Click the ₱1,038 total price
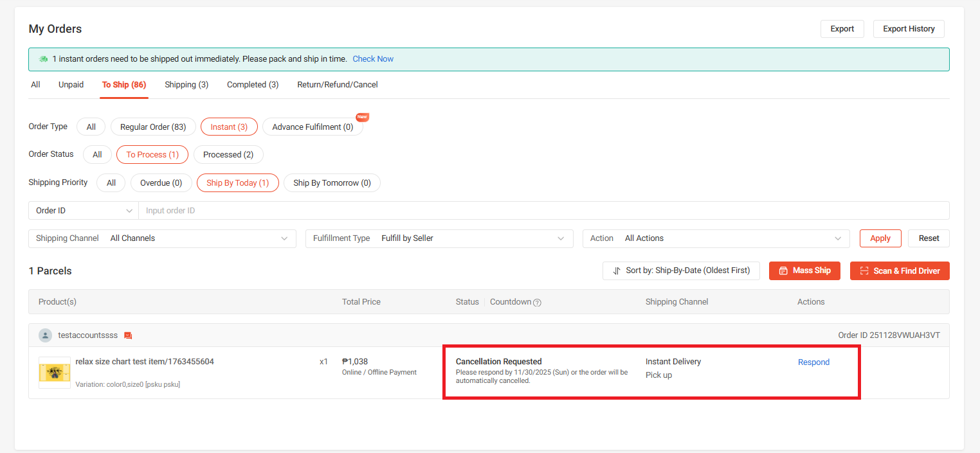The image size is (980, 453). 355,362
